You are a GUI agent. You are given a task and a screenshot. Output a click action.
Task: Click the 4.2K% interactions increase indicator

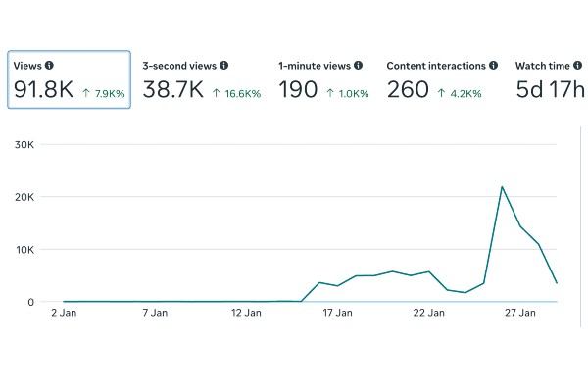pos(460,93)
